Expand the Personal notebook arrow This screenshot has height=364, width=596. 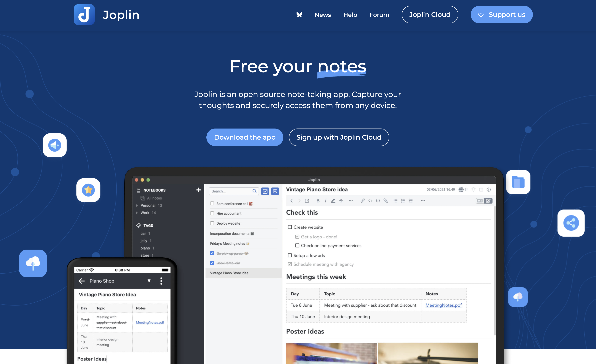(137, 205)
